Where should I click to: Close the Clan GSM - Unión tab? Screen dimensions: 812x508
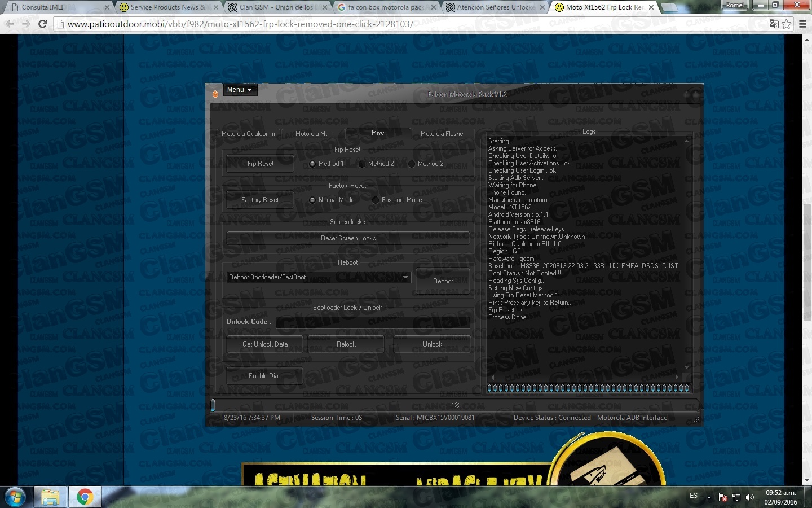pyautogui.click(x=325, y=7)
